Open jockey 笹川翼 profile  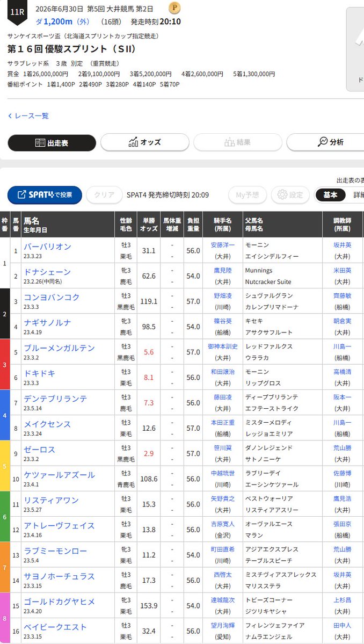pyautogui.click(x=223, y=448)
